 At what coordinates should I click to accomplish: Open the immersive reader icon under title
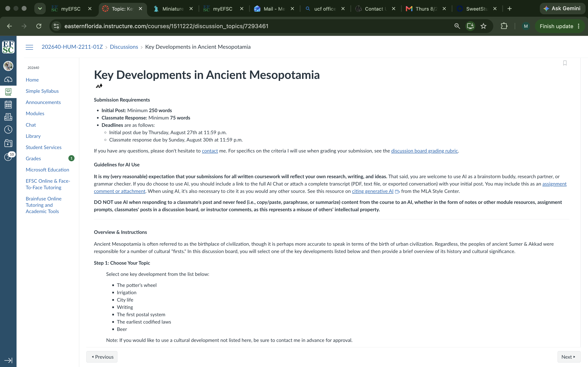(x=99, y=86)
